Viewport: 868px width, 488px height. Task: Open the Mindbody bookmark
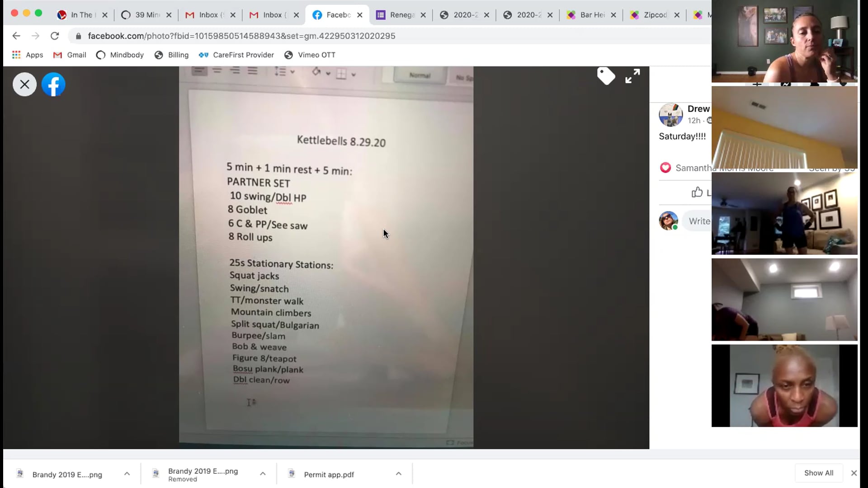120,55
